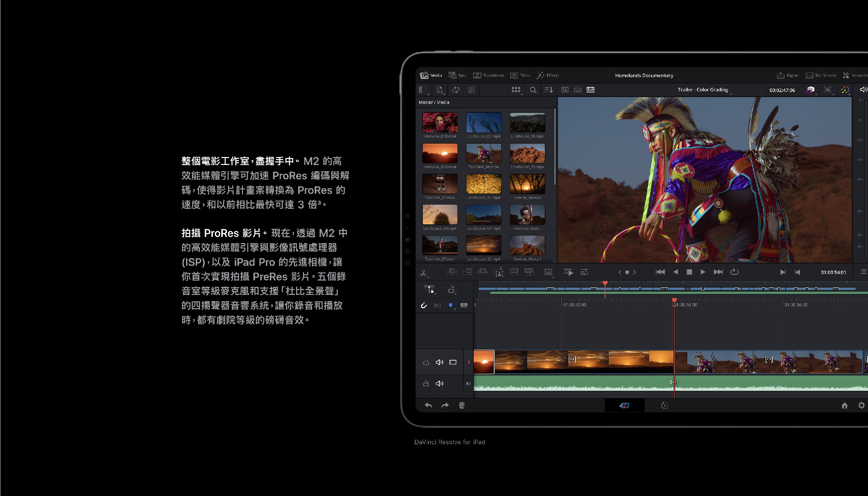The height and width of the screenshot is (496, 868).
Task: Toggle the viewer audio mute speaker
Action: [863, 90]
